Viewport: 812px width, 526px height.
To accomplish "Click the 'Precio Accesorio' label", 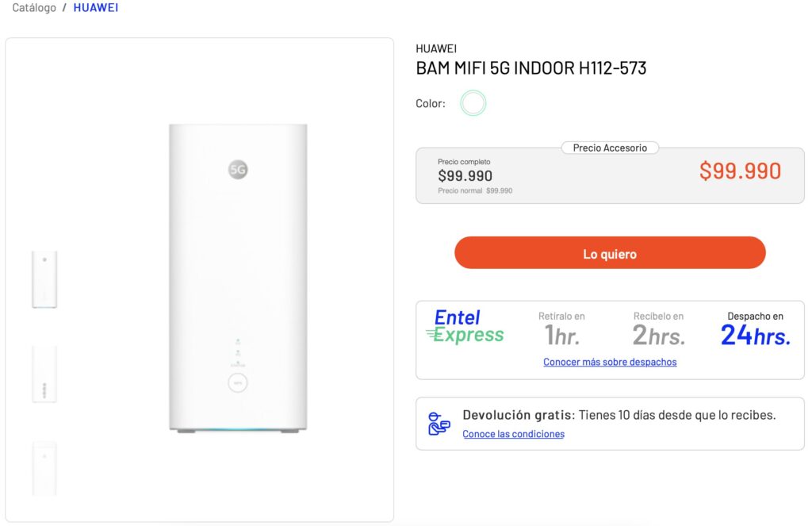I will tap(610, 148).
